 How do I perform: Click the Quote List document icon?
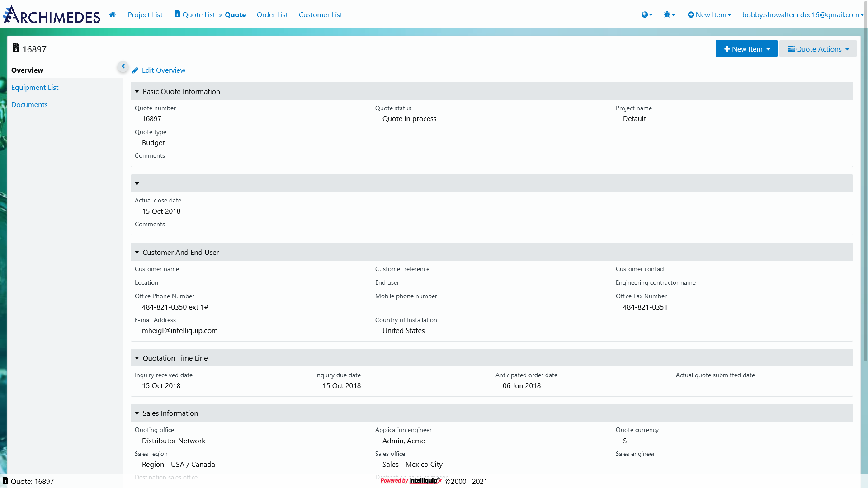[x=177, y=14]
